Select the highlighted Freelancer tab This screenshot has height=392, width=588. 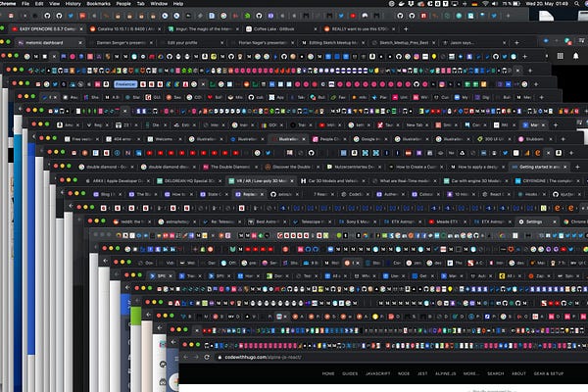(125, 84)
